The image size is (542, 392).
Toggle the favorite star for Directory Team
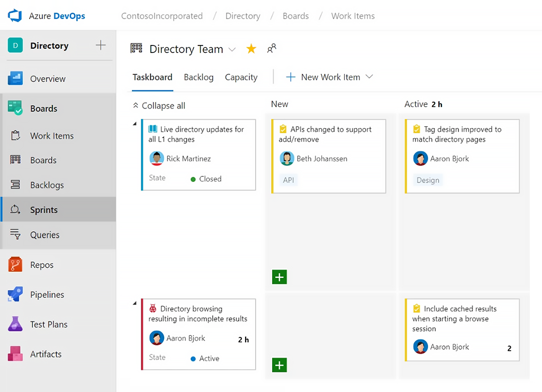(251, 49)
